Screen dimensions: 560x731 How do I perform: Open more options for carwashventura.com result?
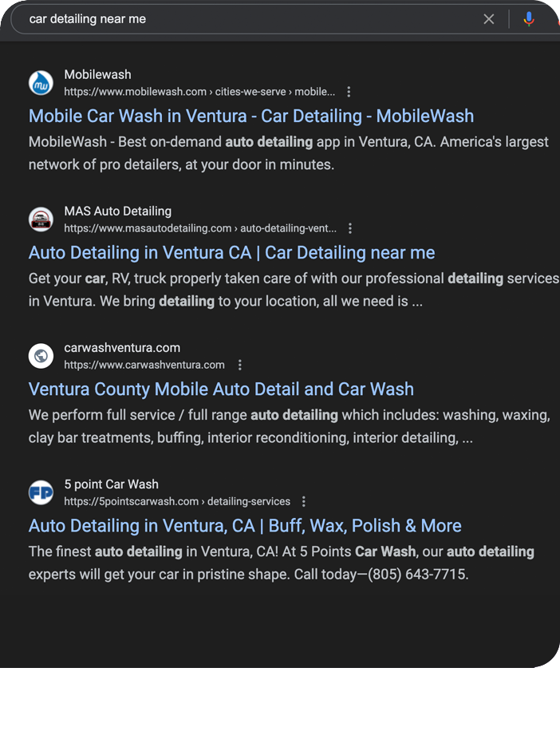pyautogui.click(x=239, y=365)
